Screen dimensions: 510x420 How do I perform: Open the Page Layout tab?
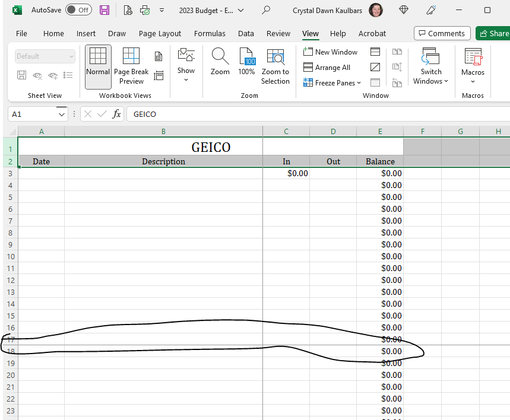pyautogui.click(x=160, y=33)
